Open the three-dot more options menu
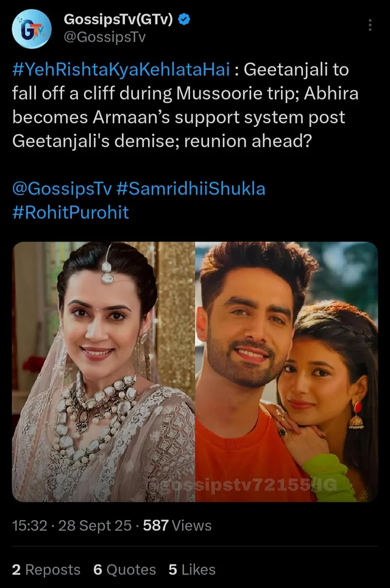This screenshot has height=588, width=390. 370,25
